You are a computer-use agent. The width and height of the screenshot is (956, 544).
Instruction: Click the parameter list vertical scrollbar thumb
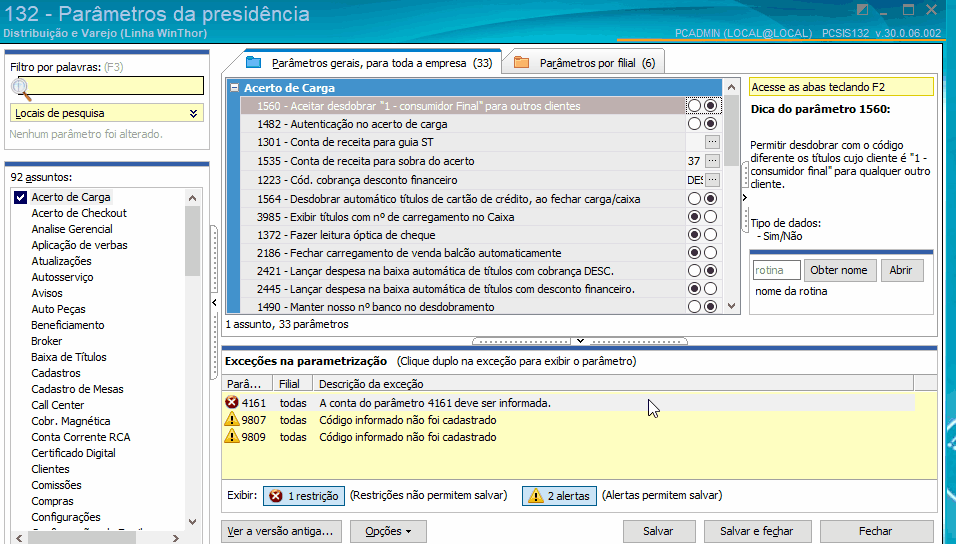(732, 131)
